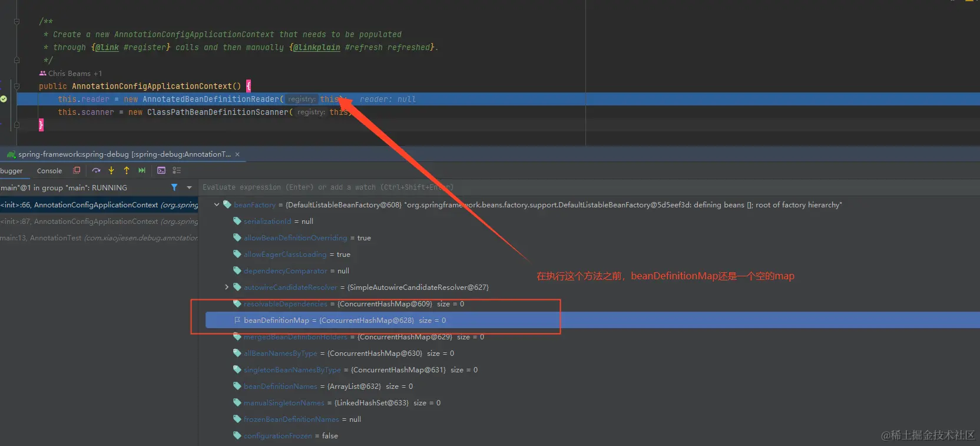Click the tag icon beside autowireCandidateResolver
This screenshot has height=446, width=980.
237,287
